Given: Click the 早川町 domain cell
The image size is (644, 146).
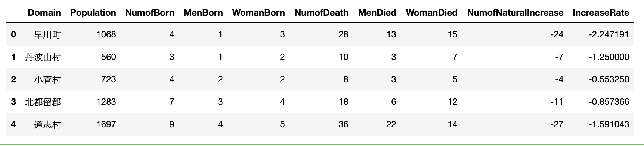Looking at the screenshot, I should (x=47, y=35).
